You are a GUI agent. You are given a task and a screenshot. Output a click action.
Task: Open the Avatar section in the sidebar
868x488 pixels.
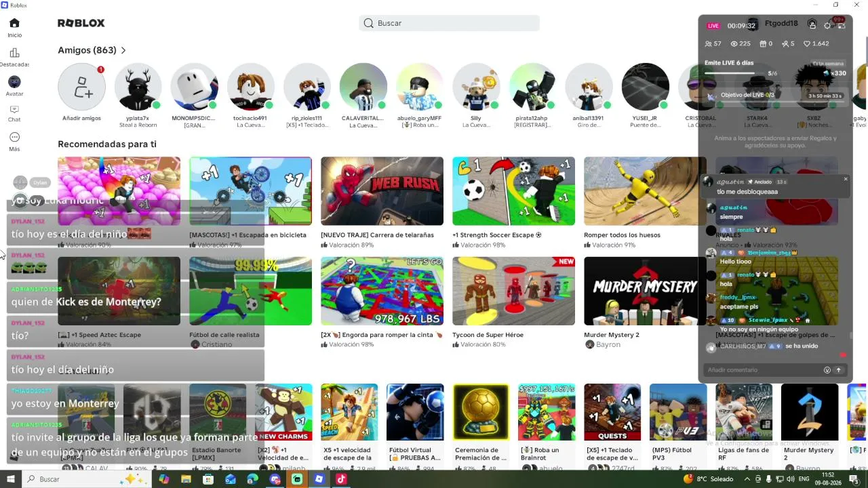14,86
